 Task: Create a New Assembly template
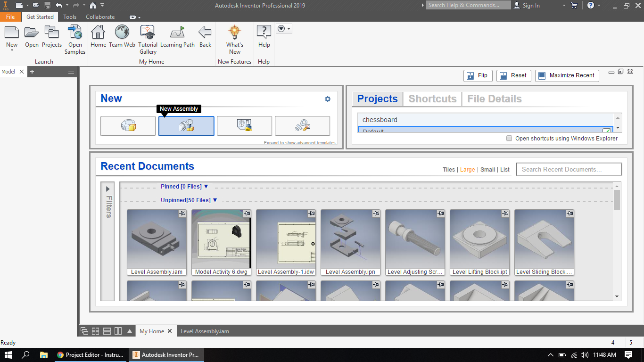pyautogui.click(x=186, y=126)
